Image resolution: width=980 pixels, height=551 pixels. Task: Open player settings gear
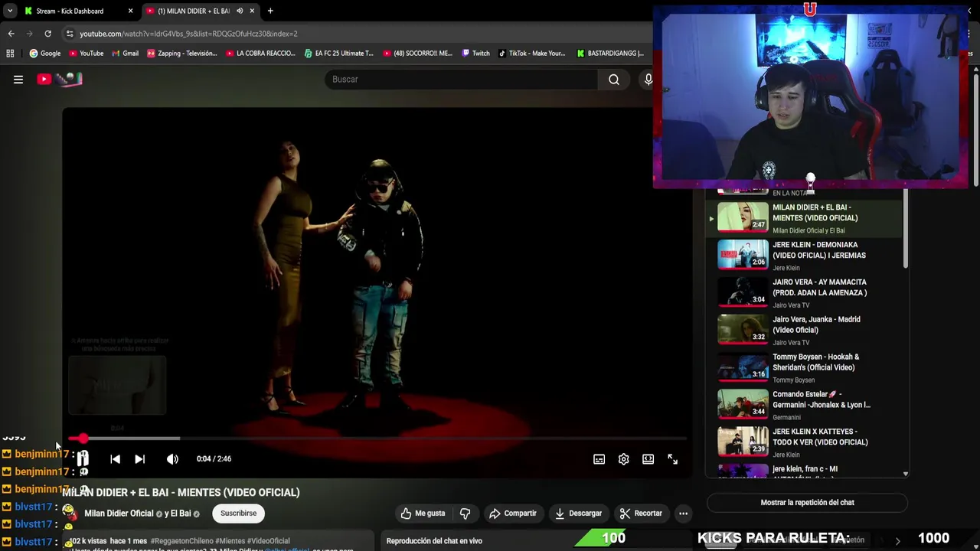pos(623,459)
